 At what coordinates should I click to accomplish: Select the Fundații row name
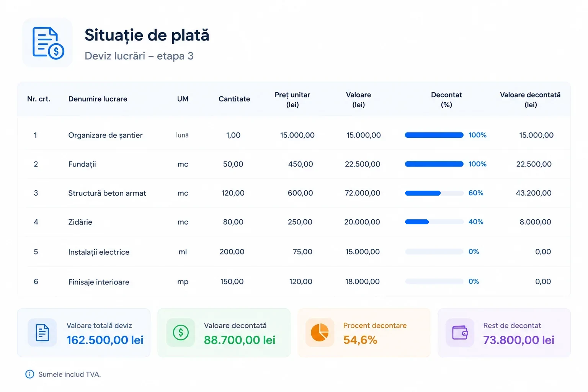click(82, 164)
